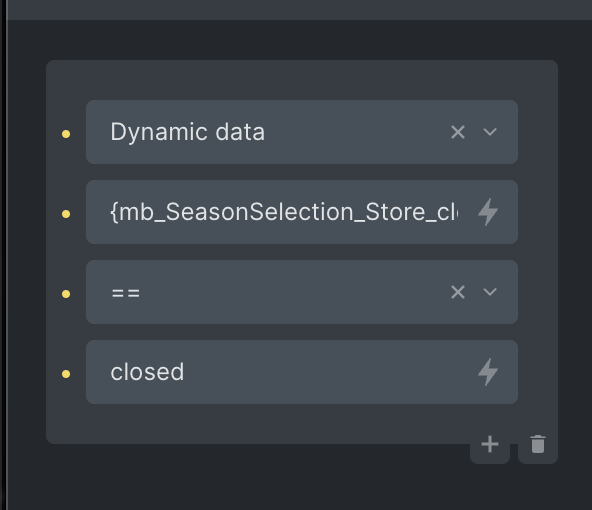592x510 pixels.
Task: Select the Dynamic data label text
Action: [x=188, y=133]
